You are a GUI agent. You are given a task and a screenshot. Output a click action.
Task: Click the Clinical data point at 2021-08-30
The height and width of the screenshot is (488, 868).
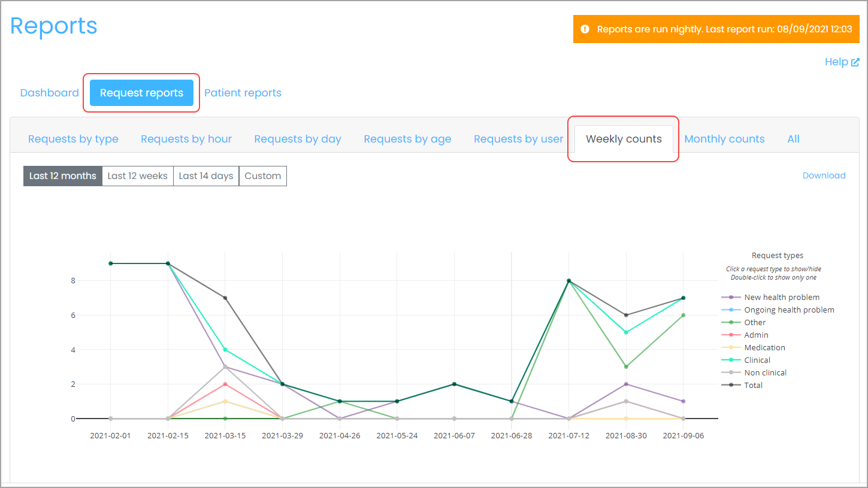click(x=626, y=332)
